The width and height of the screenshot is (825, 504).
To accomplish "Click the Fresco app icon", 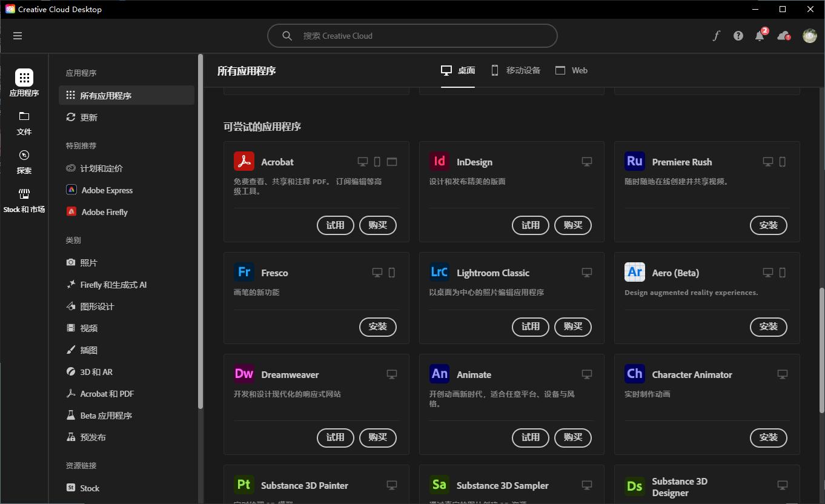I will [x=244, y=272].
